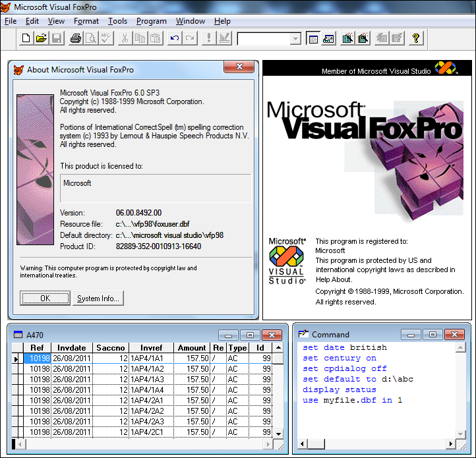Click the Ref column header in A470

37,348
